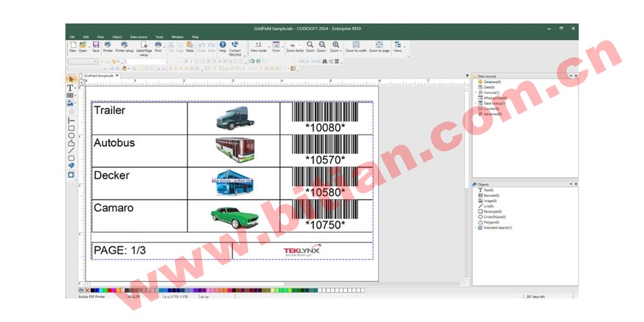Open the Objects panel dropdown arrow
644x322 pixels.
tap(571, 184)
